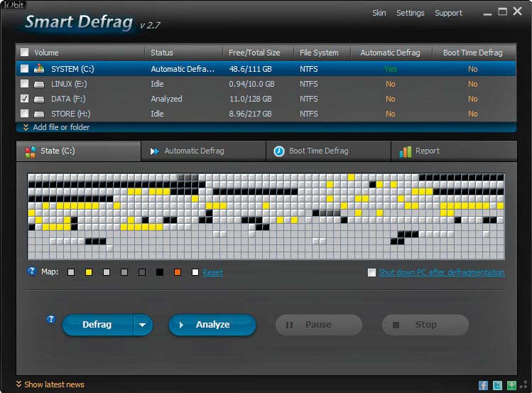Open the Report tab
The width and height of the screenshot is (532, 393).
click(454, 151)
